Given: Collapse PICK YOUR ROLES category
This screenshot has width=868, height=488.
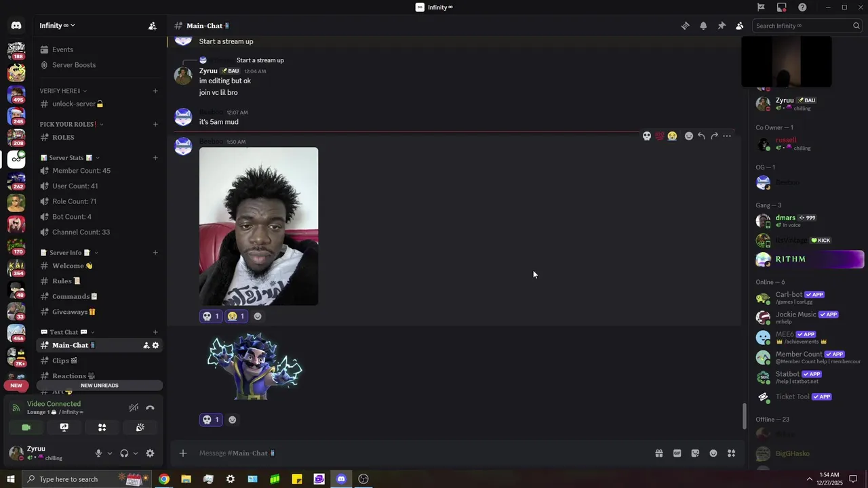Looking at the screenshot, I should [71, 124].
